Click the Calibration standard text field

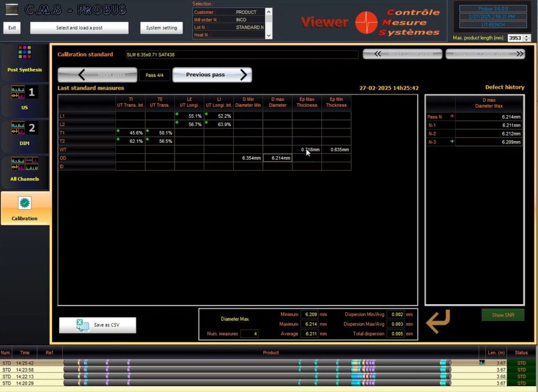pyautogui.click(x=242, y=55)
